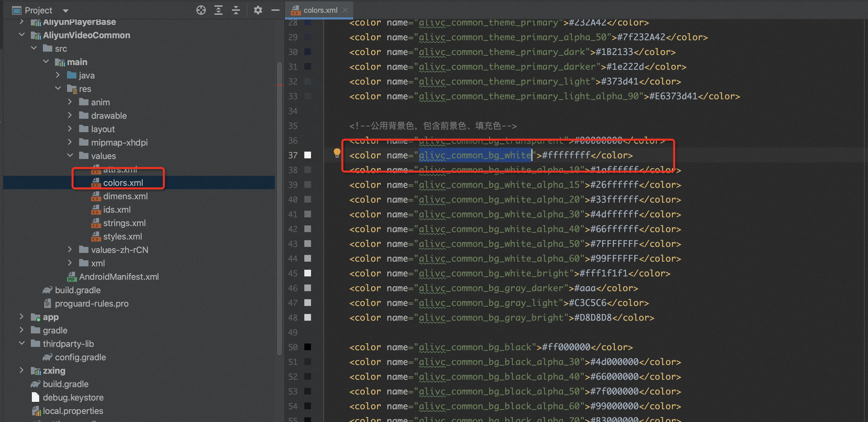Click the app module folder icon

pyautogui.click(x=36, y=317)
